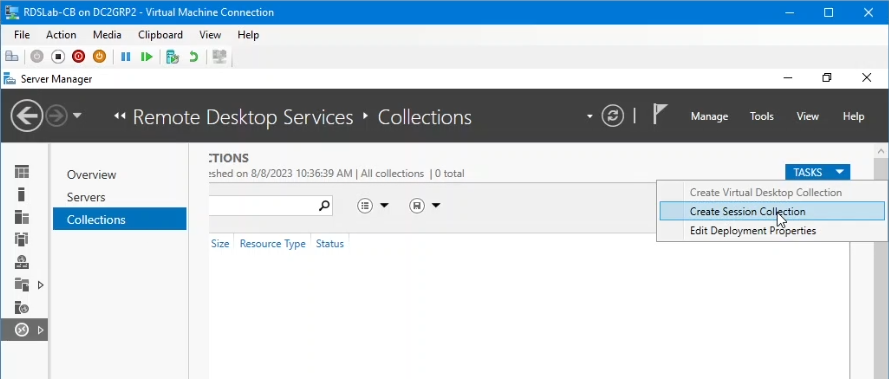Click the green Reset/resume play icon
The image size is (889, 379).
pyautogui.click(x=147, y=57)
